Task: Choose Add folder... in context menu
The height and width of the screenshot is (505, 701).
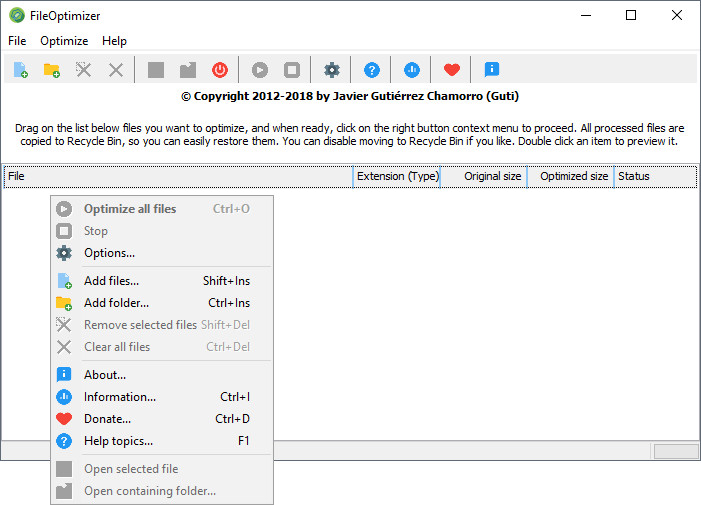Action: [x=116, y=303]
